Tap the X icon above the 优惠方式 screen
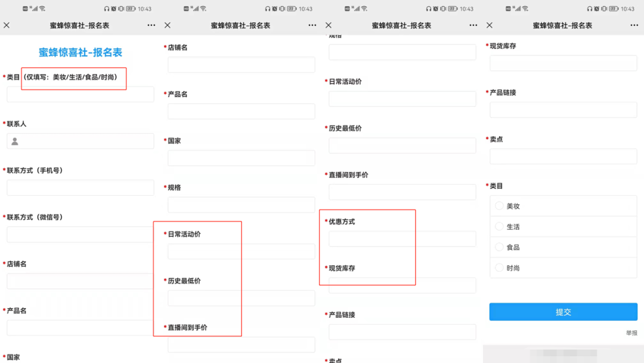 (329, 25)
